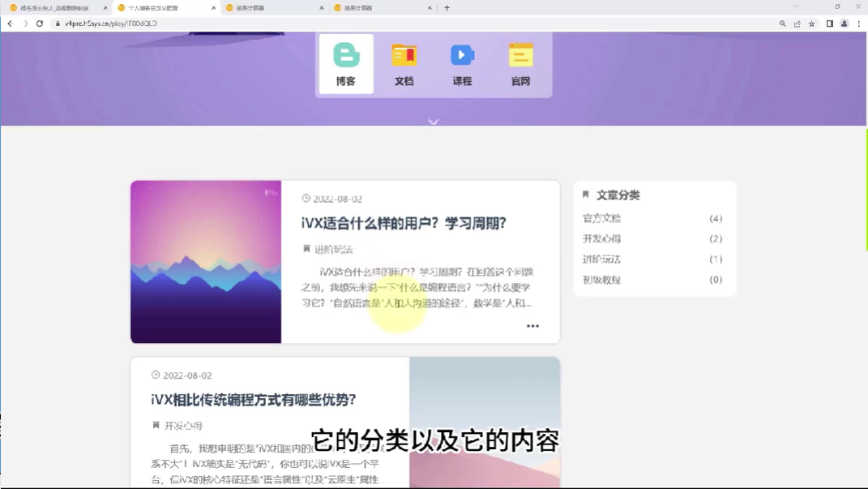Image resolution: width=868 pixels, height=489 pixels.
Task: Click the first article's excerpt text
Action: pos(417,287)
